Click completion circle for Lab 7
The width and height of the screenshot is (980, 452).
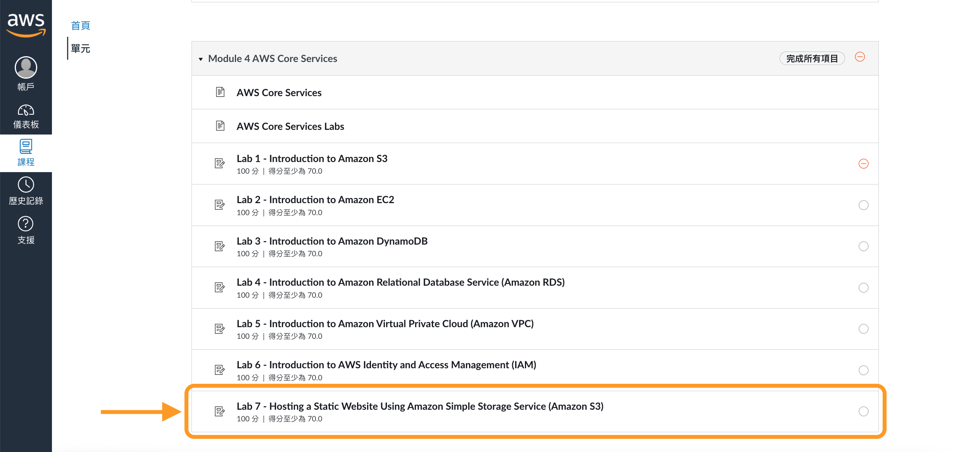pos(863,411)
